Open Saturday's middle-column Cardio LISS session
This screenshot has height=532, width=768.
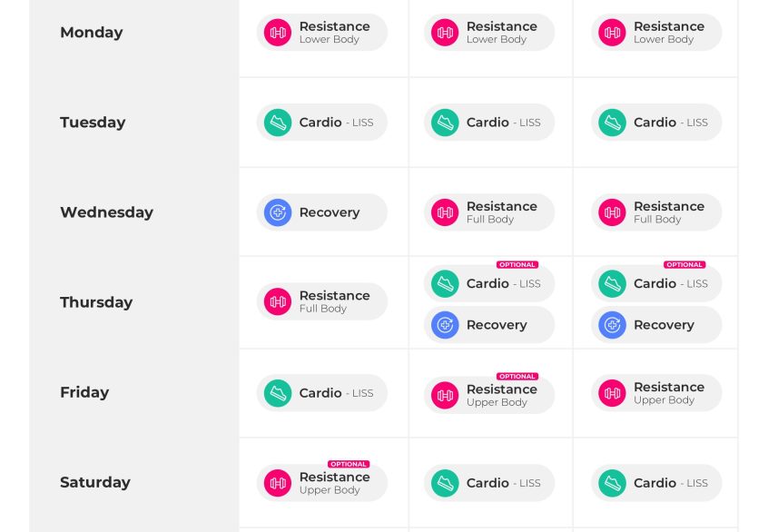(x=489, y=483)
